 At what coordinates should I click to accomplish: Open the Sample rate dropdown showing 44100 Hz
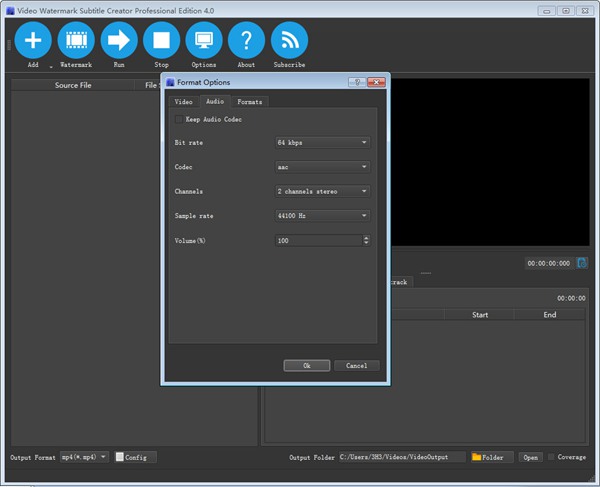click(x=322, y=216)
